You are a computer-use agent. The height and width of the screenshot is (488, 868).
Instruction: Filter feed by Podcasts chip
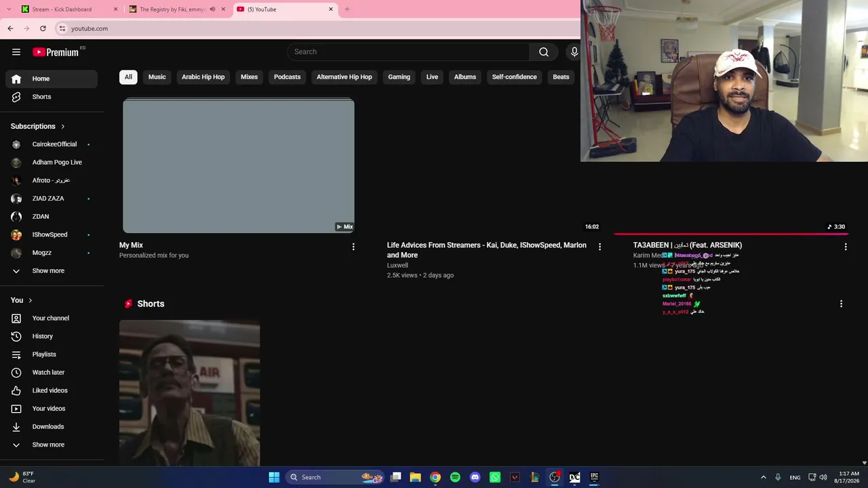pos(287,77)
